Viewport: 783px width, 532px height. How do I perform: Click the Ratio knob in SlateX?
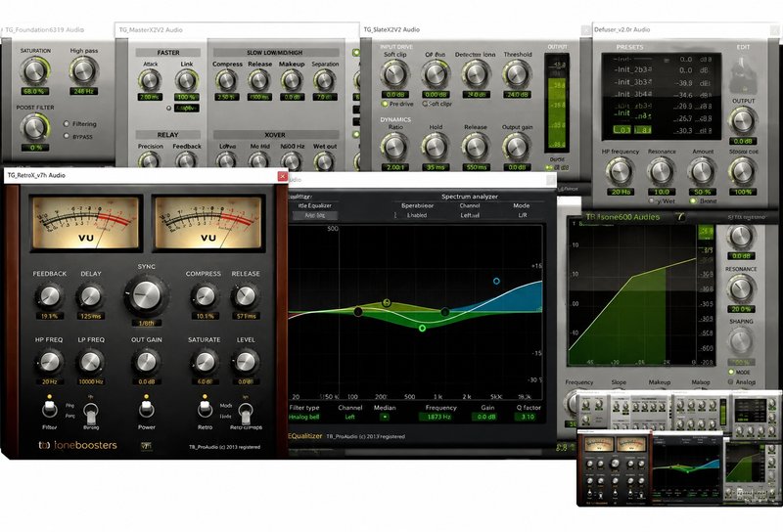coord(395,147)
